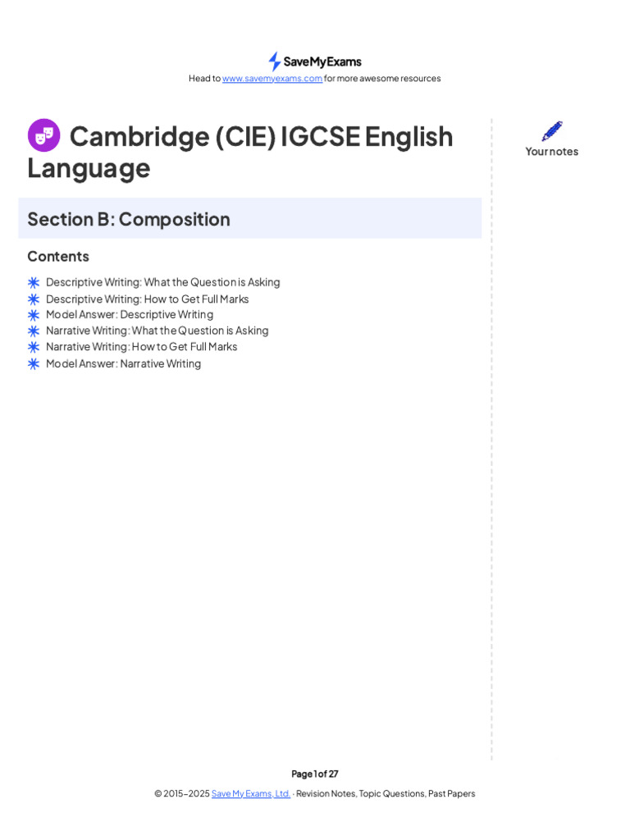
Task: Click the star bullet beside Model Answer: Descriptive Writing
Action: coord(34,315)
